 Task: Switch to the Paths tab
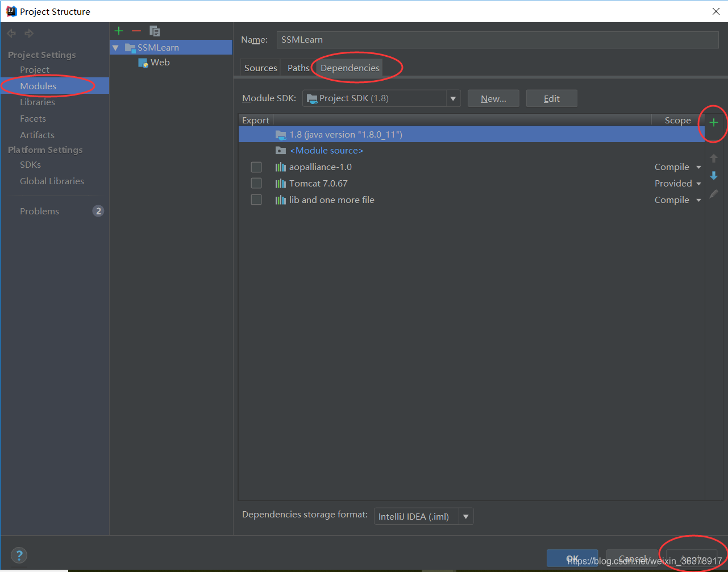tap(298, 68)
